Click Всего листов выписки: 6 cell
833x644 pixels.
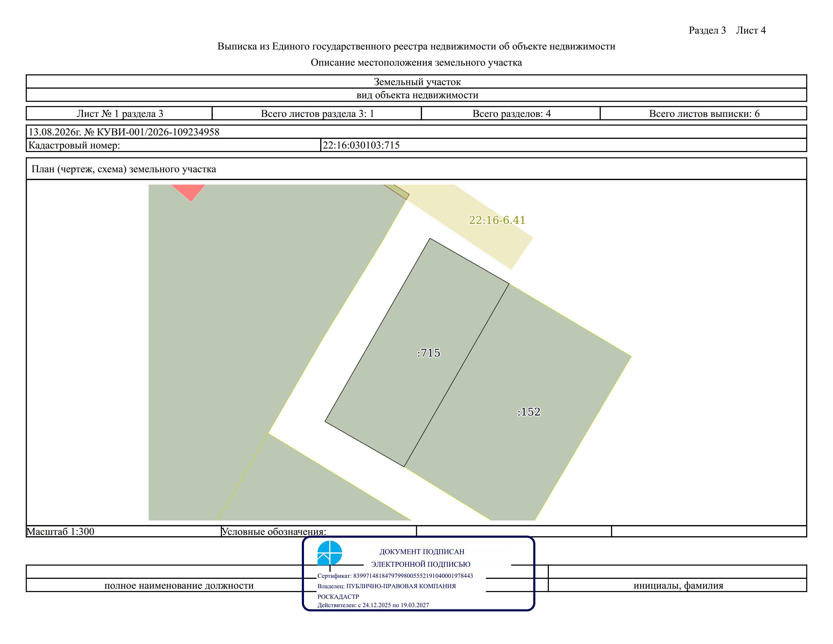(704, 113)
